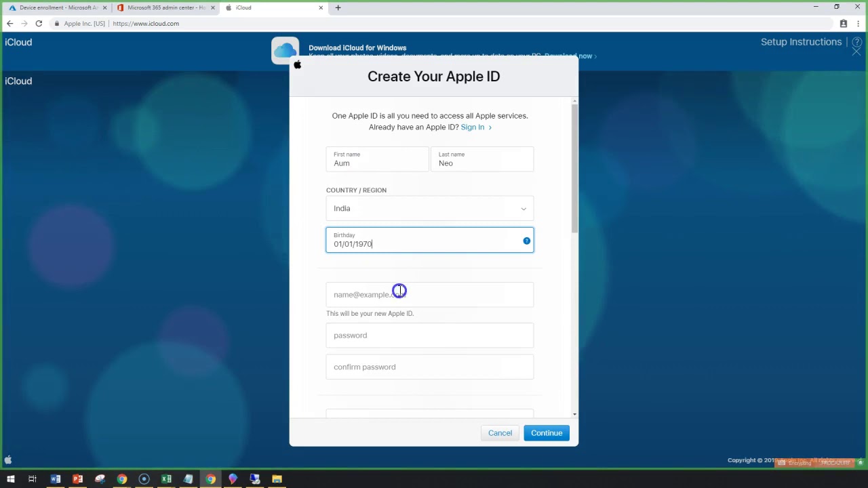Image resolution: width=868 pixels, height=488 pixels.
Task: Go forward in browser history
Action: point(24,24)
